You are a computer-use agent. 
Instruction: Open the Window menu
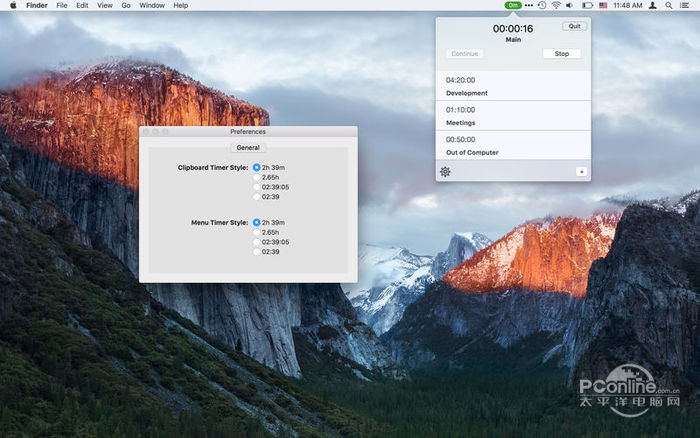click(152, 5)
